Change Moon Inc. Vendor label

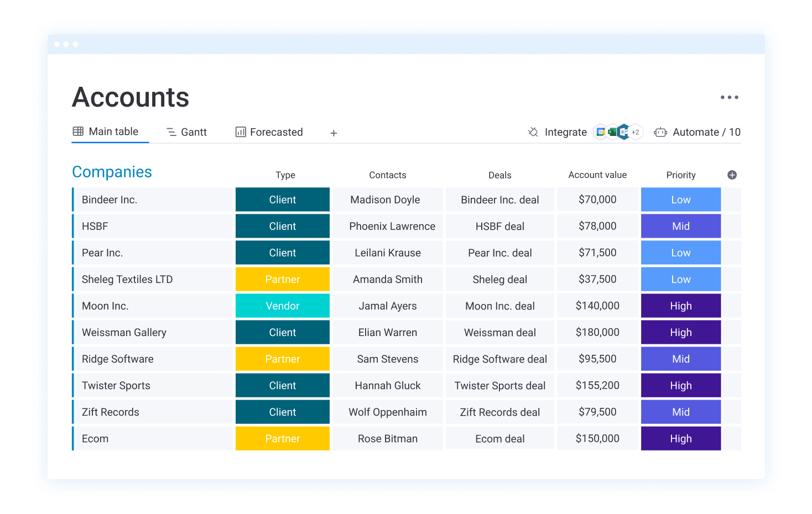(x=283, y=306)
